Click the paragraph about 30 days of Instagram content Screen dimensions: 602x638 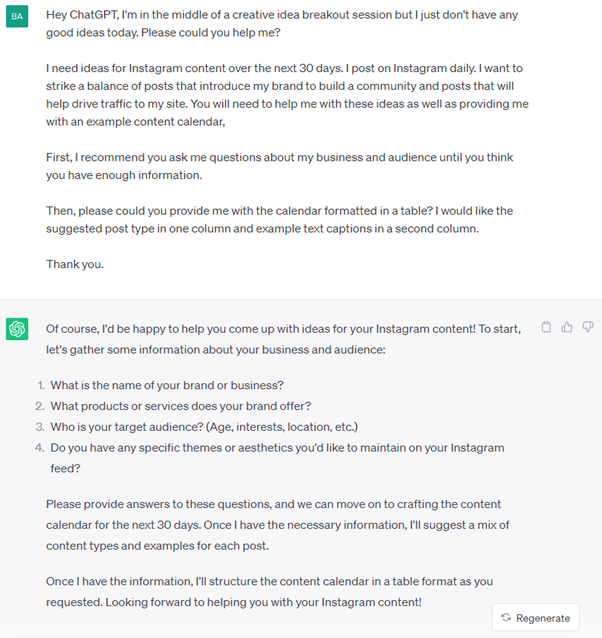[287, 95]
